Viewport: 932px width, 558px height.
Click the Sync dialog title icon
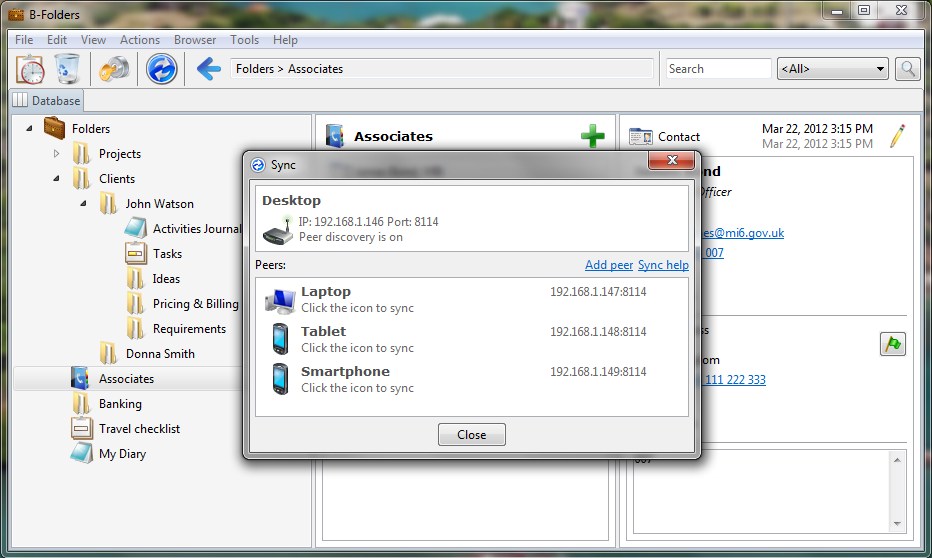(258, 165)
